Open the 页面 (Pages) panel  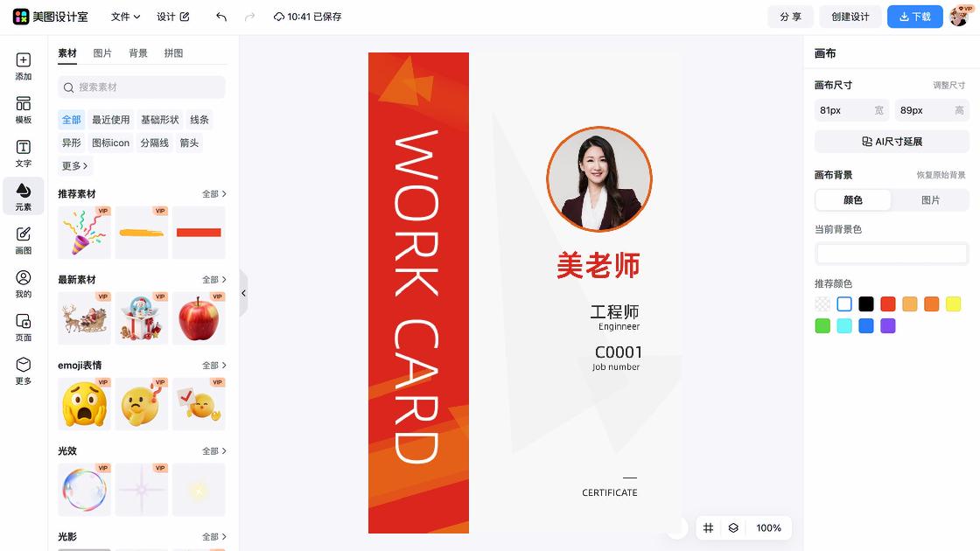(x=23, y=328)
